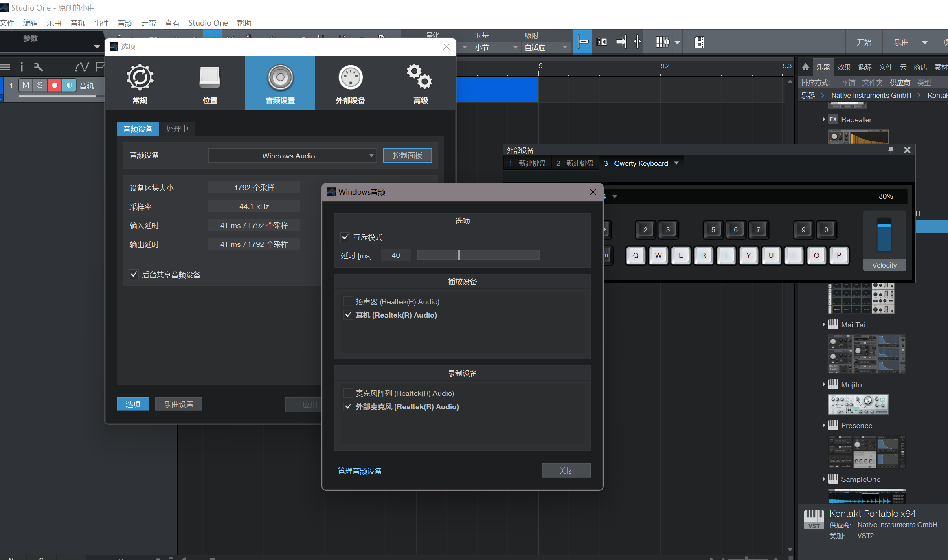Click the grid add-tracks icon in toolbar
948x560 pixels.
663,42
